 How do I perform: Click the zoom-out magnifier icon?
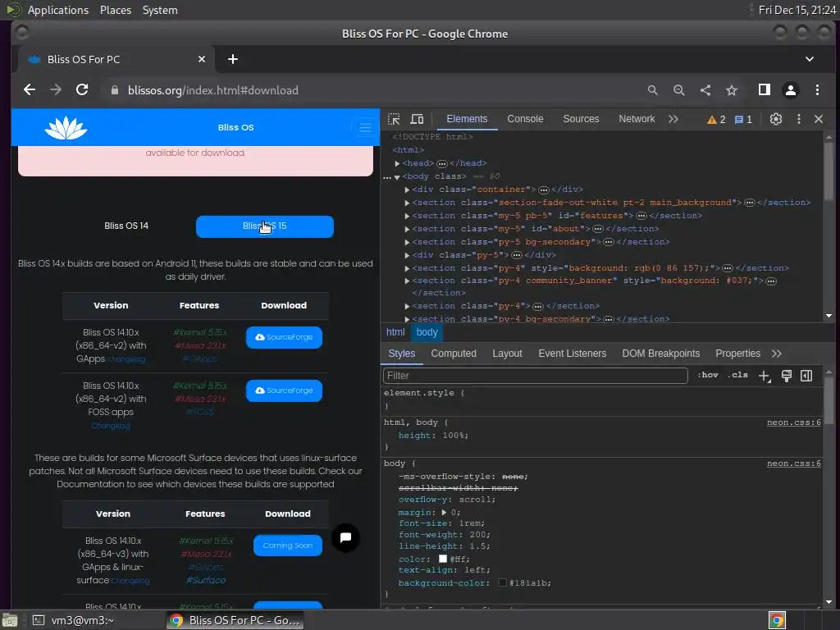tap(678, 90)
